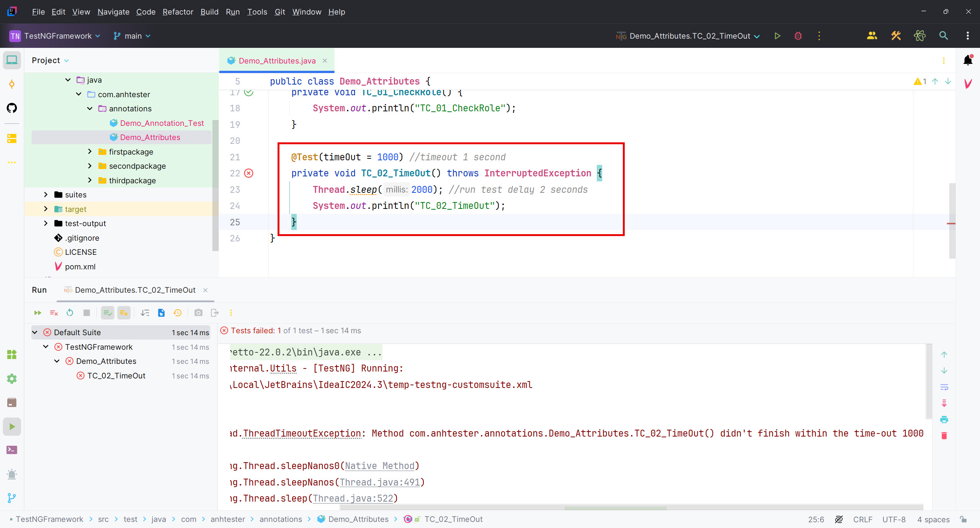The height and width of the screenshot is (528, 980).
Task: Rerun the tests in Run panel
Action: [38, 313]
